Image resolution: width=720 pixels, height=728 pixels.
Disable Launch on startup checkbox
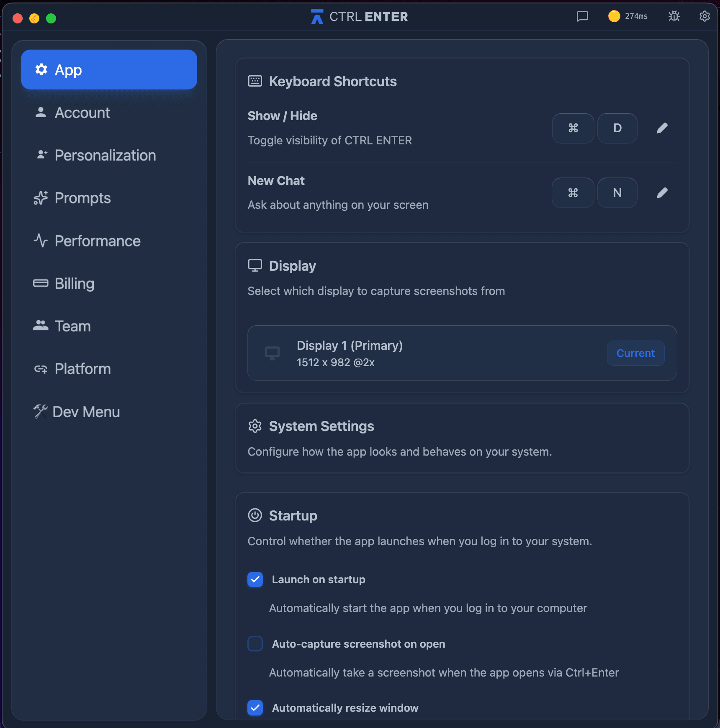pos(255,579)
